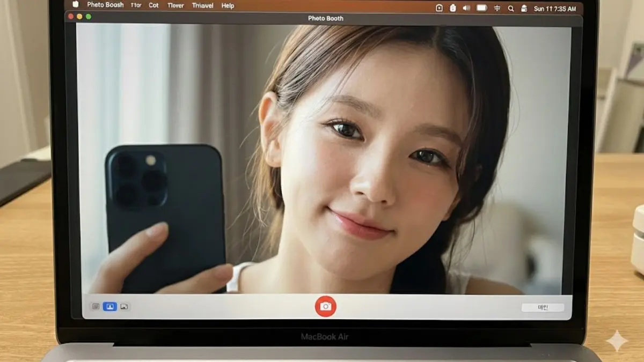
Task: Click the volume speaker icon in menu bar
Action: click(466, 8)
